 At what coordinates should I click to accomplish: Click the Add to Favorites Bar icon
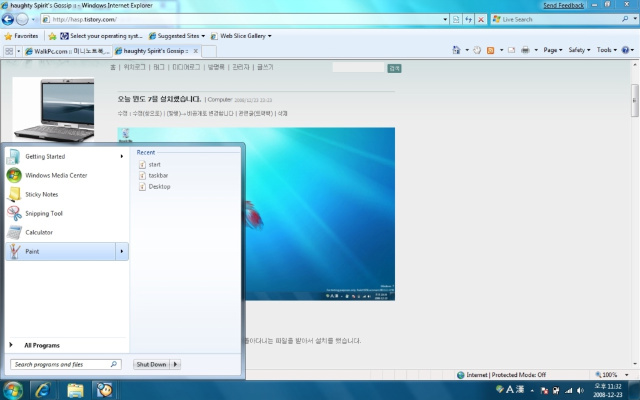(52, 36)
